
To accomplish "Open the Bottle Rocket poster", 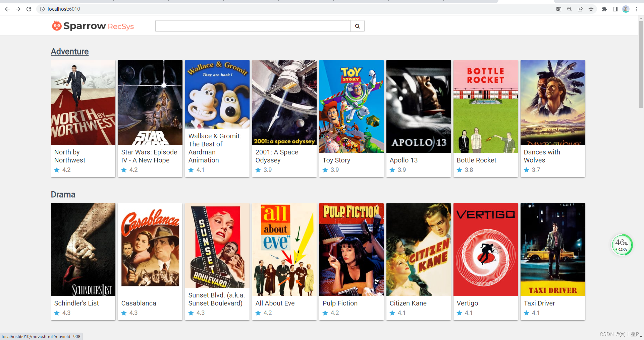I will (x=486, y=107).
